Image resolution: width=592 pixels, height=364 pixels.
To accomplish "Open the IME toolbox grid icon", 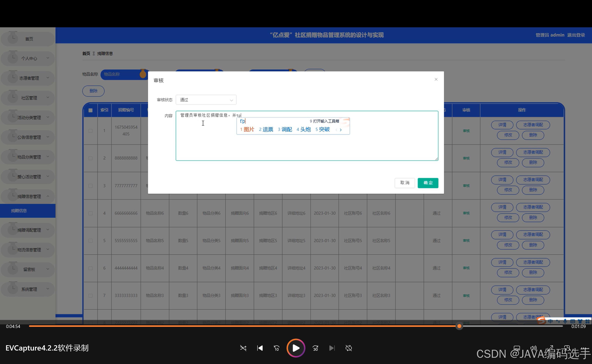I will [x=587, y=321].
